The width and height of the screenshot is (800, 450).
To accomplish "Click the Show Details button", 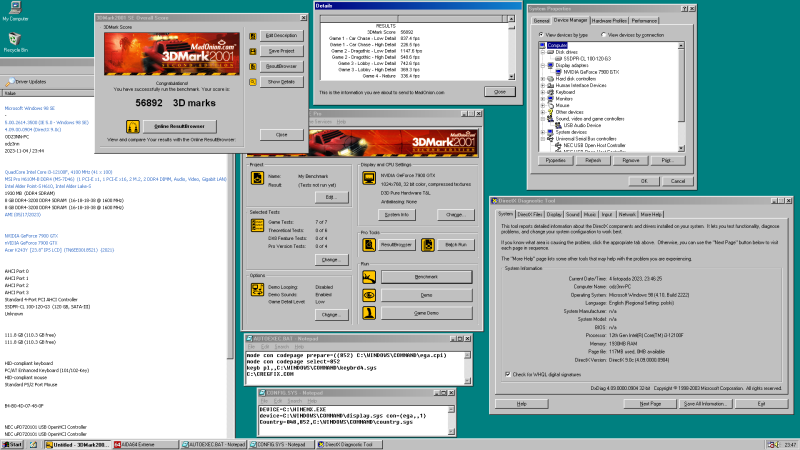I will point(282,82).
